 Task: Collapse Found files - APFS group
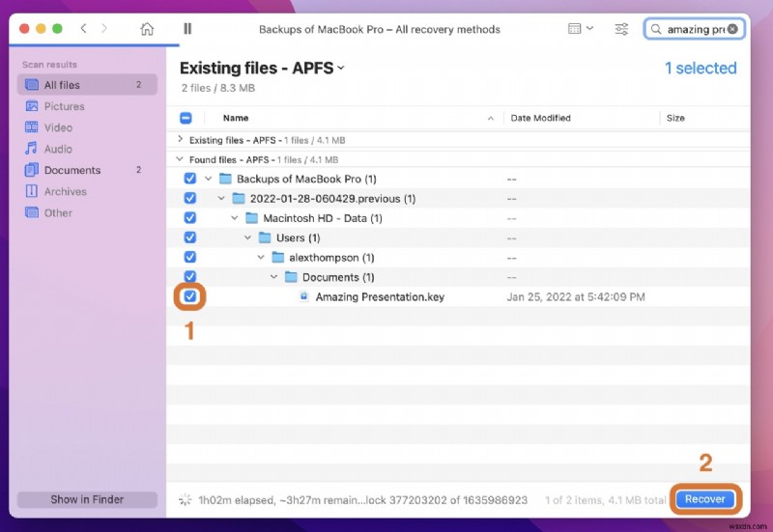(x=180, y=159)
